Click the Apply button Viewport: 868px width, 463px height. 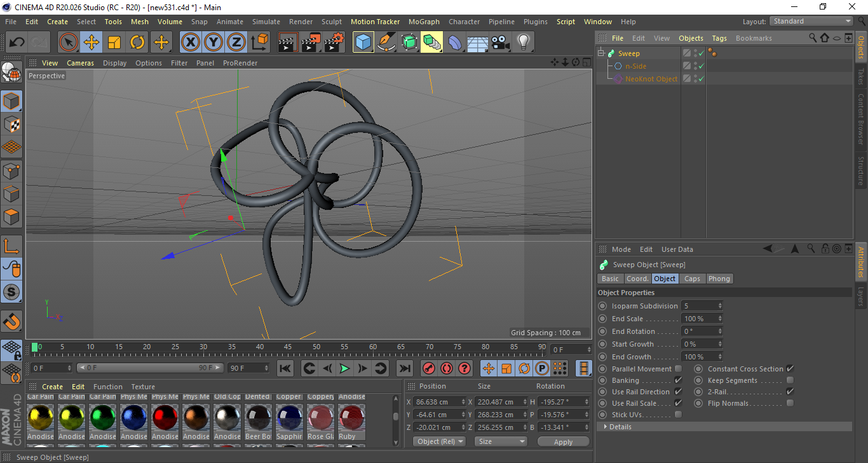point(563,441)
